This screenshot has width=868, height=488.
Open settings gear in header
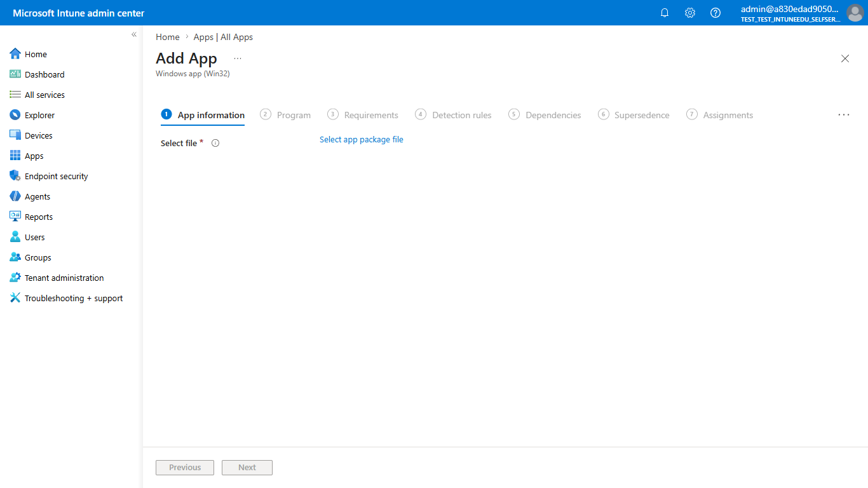coord(690,13)
